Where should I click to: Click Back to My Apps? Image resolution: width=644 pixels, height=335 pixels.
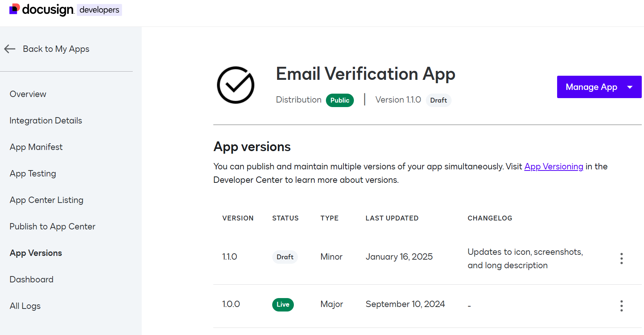click(56, 49)
